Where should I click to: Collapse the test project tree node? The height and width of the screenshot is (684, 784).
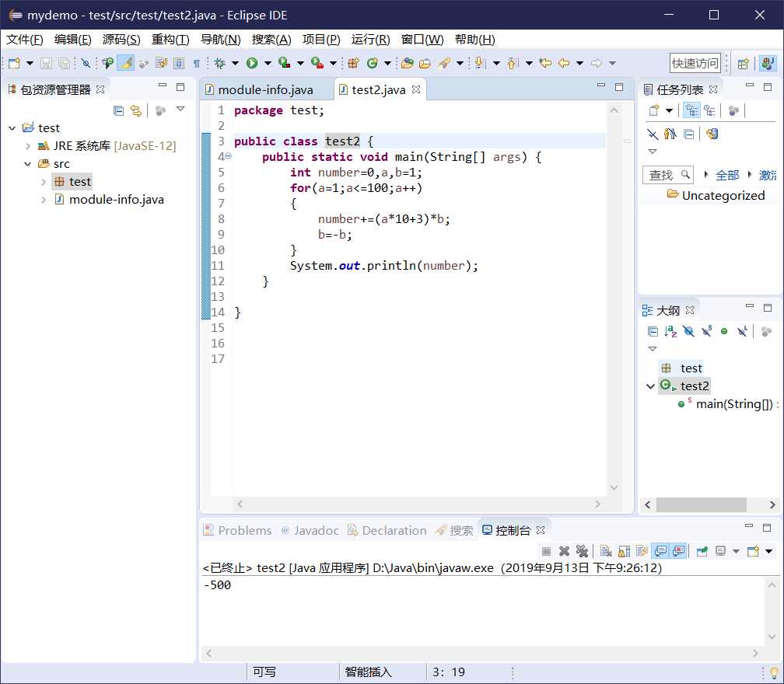(x=12, y=128)
